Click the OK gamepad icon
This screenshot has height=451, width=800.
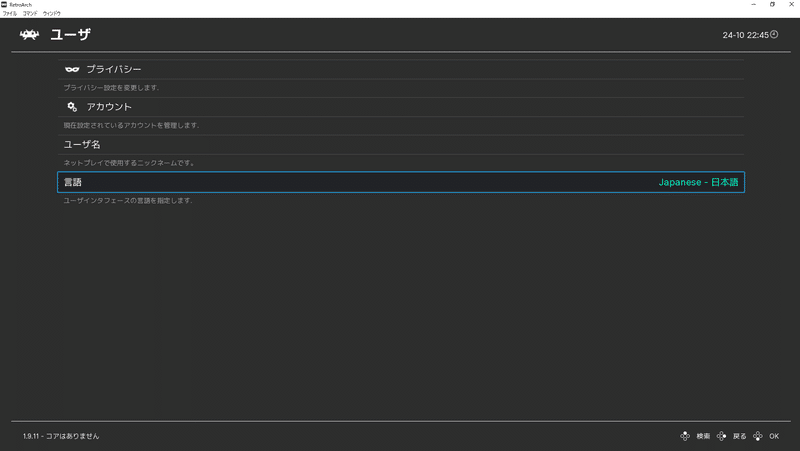[x=758, y=436]
